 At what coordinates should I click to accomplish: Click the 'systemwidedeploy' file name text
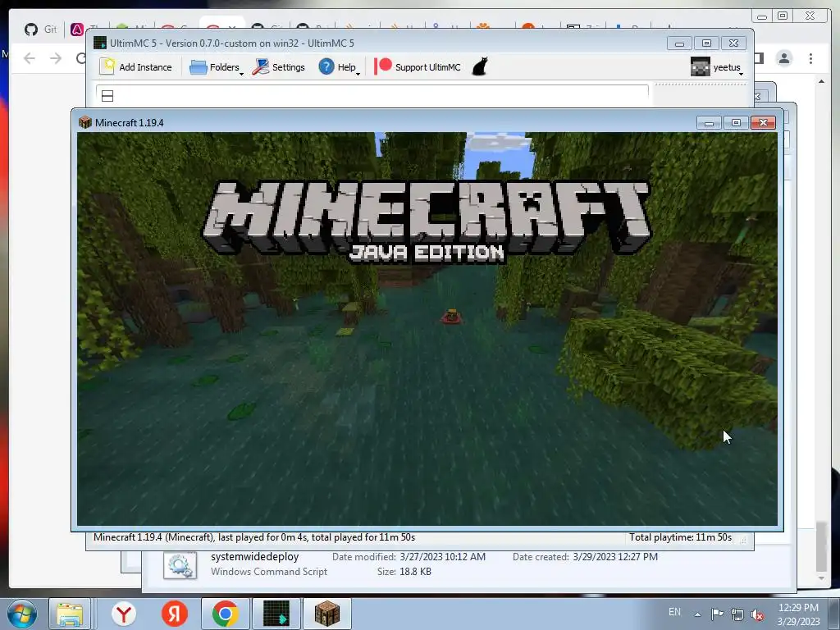click(x=254, y=557)
